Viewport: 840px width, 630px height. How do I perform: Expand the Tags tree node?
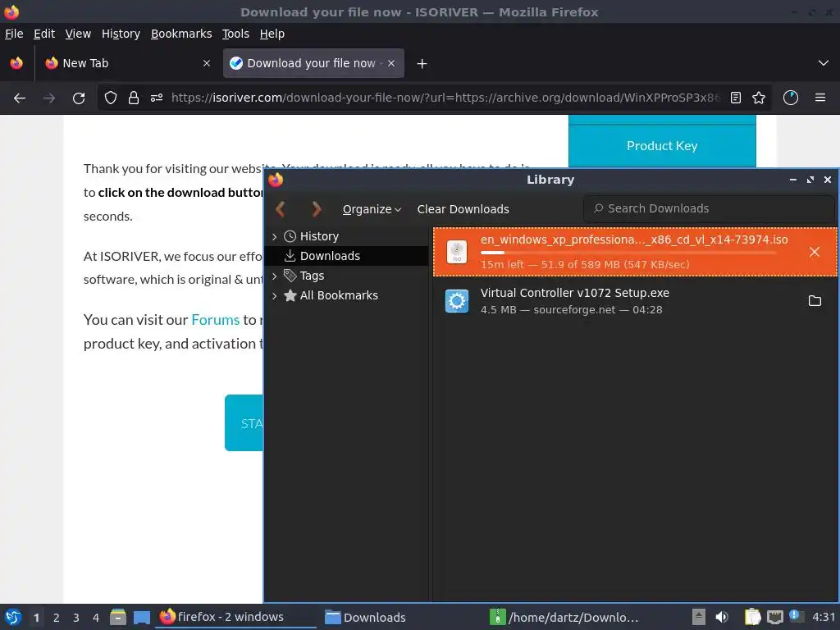[x=274, y=276]
